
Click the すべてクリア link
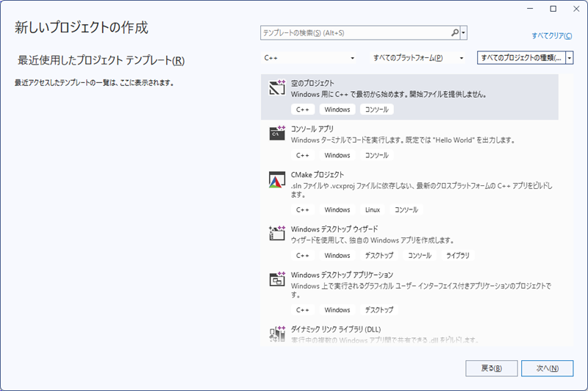[552, 35]
